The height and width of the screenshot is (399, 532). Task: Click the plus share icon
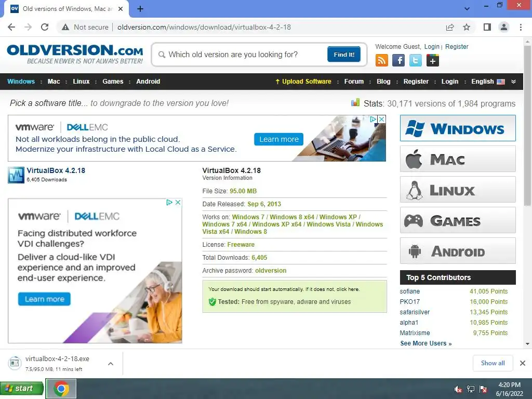point(433,60)
